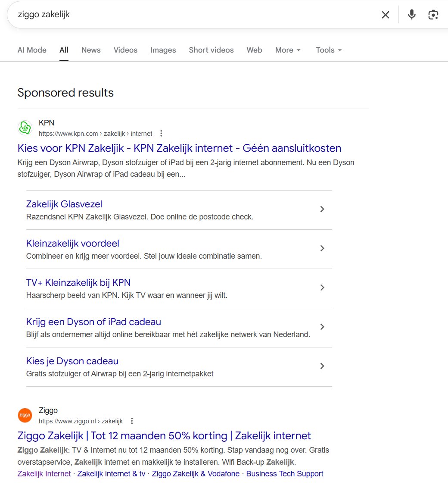Expand the Kleinzakelijk voordeel chevron arrow
The width and height of the screenshot is (448, 488).
[x=322, y=248]
